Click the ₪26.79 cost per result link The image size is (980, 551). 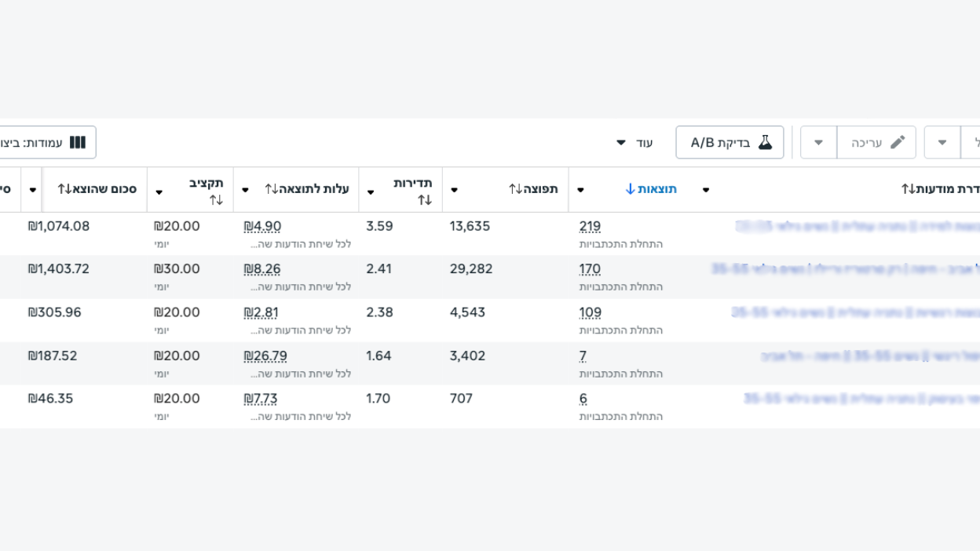click(x=265, y=356)
